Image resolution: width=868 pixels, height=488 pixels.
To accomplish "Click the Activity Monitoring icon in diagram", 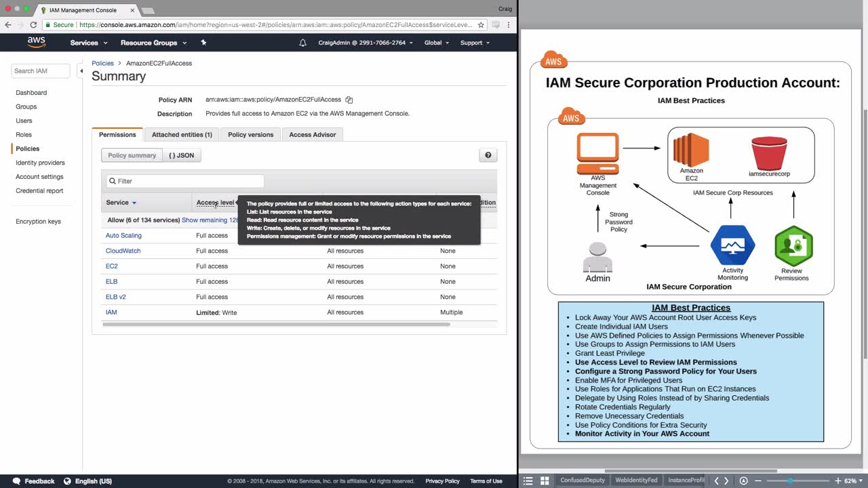I will click(732, 245).
